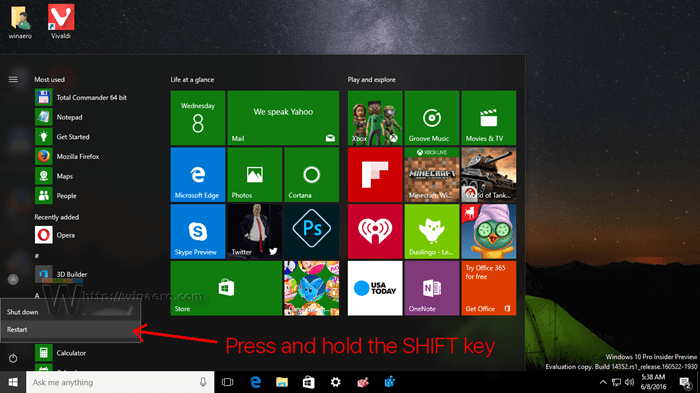Select Restart from power menu
This screenshot has height=393, width=700.
point(71,330)
